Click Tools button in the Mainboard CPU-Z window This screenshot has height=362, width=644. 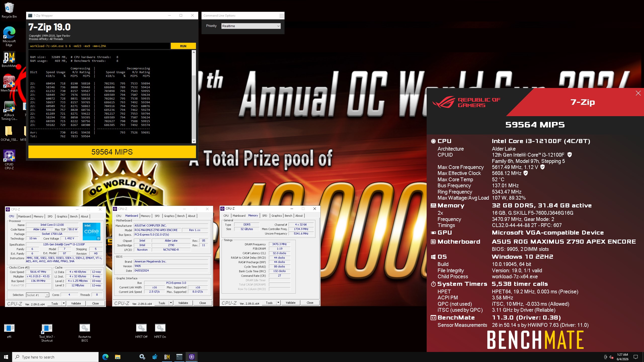162,303
